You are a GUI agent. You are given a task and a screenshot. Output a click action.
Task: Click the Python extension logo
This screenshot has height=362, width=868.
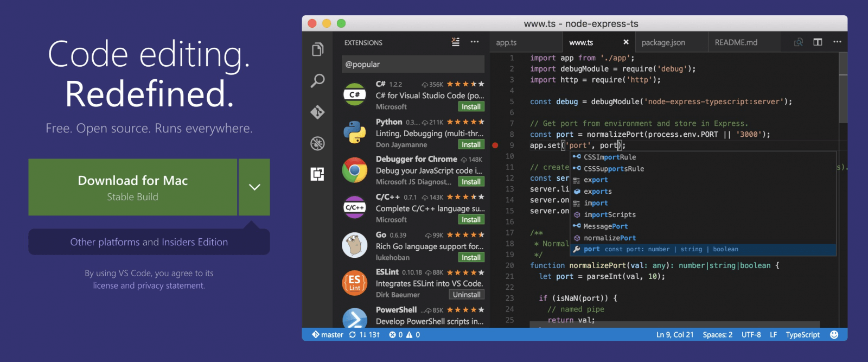coord(355,132)
